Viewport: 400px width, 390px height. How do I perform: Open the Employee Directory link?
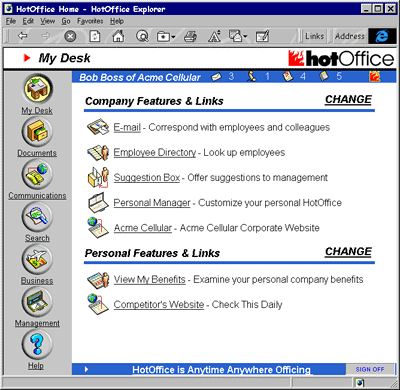(x=155, y=153)
